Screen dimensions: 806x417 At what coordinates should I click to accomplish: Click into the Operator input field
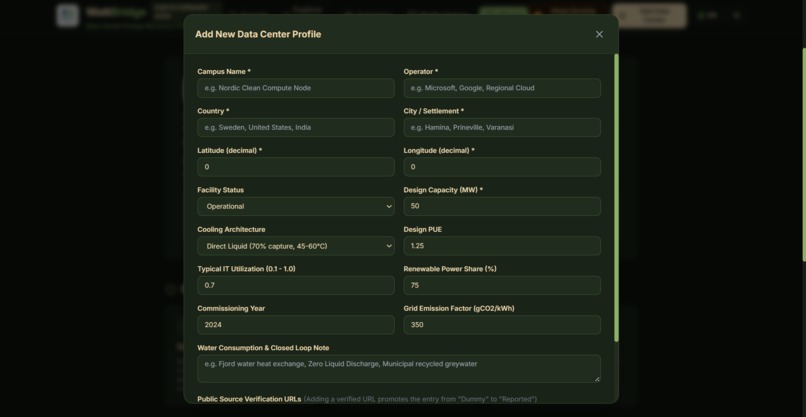click(502, 88)
